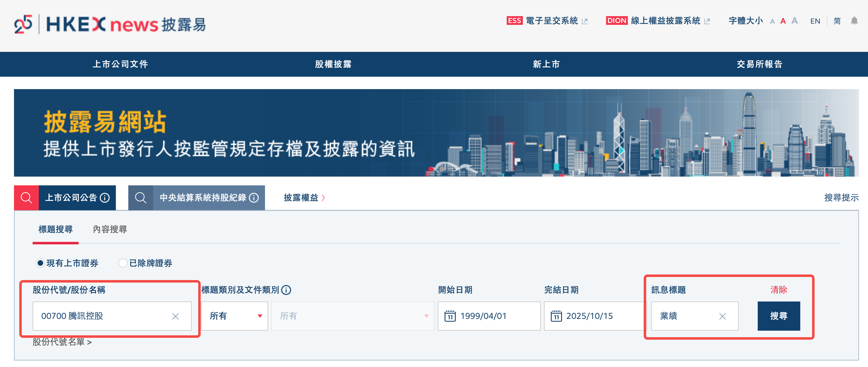This screenshot has width=868, height=367.
Task: Select the 現有上市證券 radio button
Action: 40,263
